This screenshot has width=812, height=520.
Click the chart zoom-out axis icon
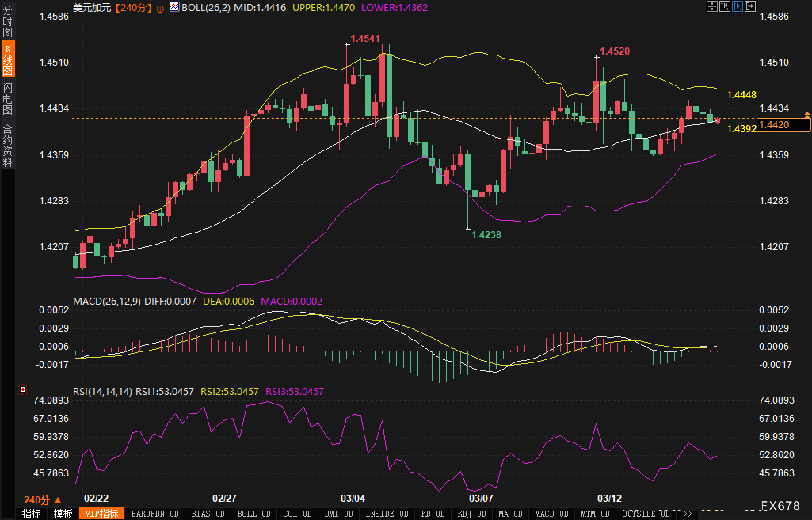pos(724,7)
